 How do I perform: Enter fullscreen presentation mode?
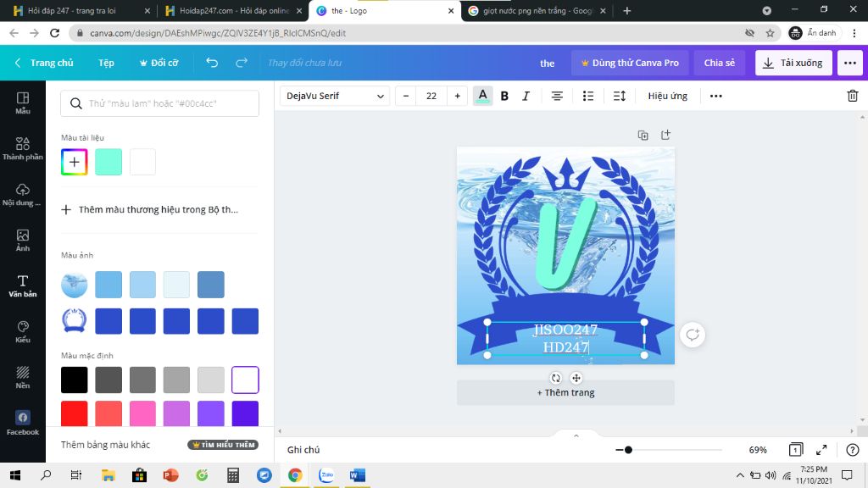[821, 450]
